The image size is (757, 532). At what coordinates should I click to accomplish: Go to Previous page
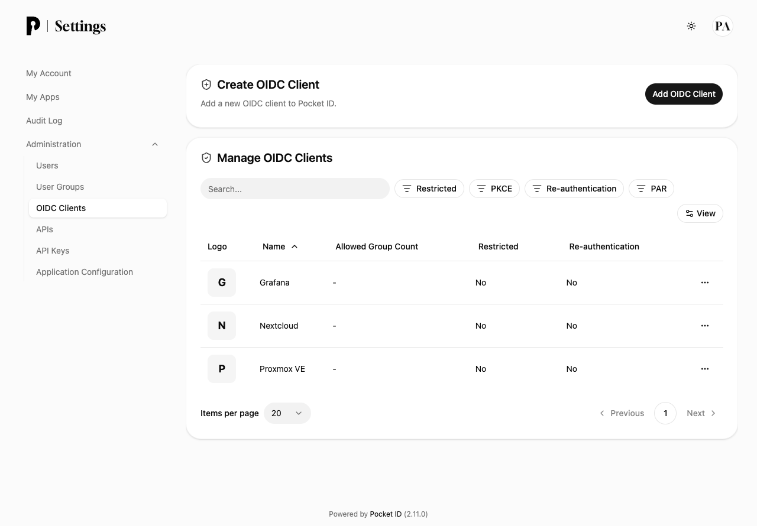pos(622,413)
